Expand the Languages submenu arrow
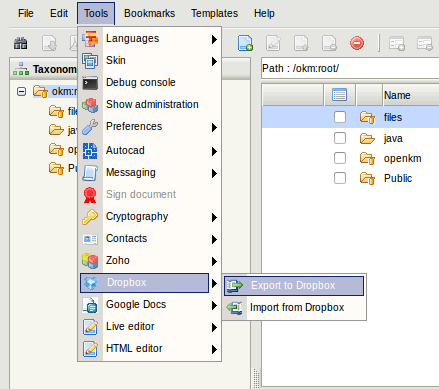 click(x=214, y=40)
